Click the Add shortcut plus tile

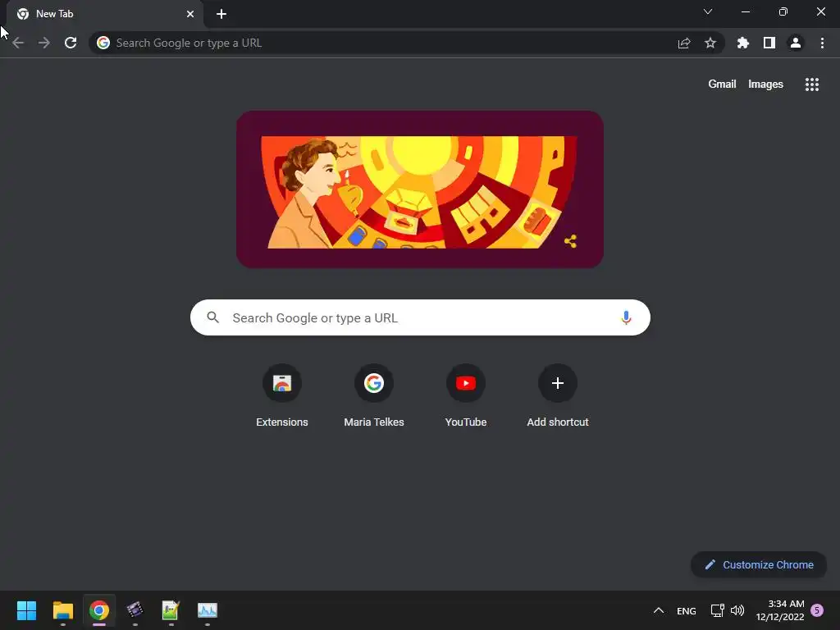(x=558, y=396)
